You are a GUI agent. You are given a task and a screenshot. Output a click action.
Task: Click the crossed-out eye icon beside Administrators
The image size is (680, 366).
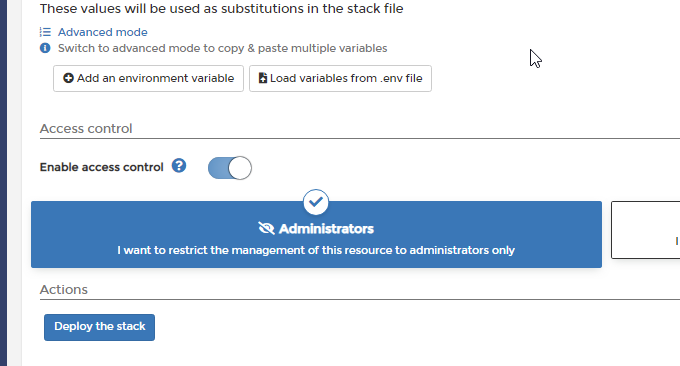pos(266,228)
